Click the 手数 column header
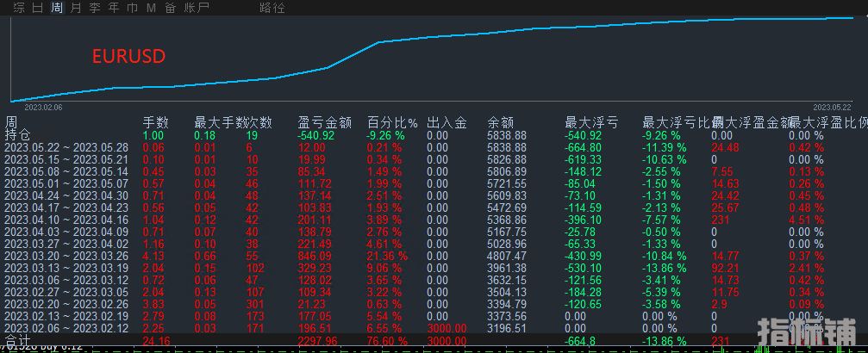868x353 pixels. click(155, 122)
